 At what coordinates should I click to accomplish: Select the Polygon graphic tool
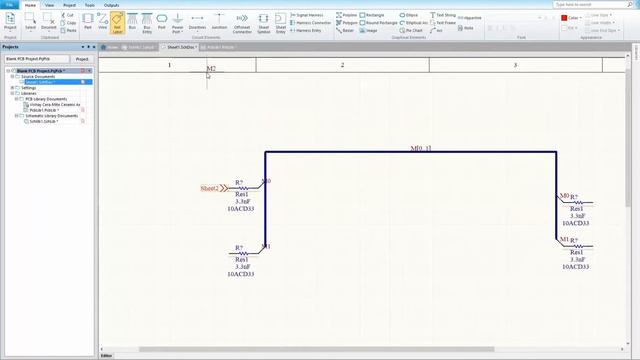click(347, 23)
